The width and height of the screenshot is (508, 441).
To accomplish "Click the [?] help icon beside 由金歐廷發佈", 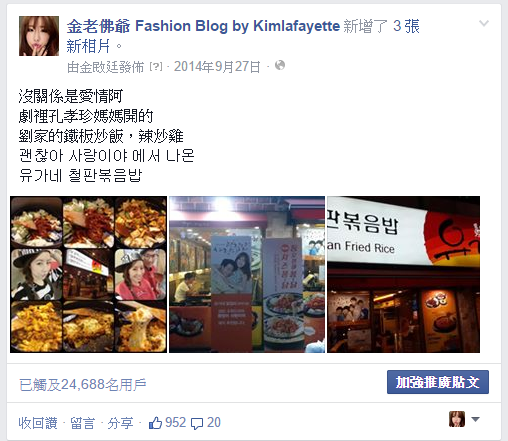I will [x=156, y=67].
